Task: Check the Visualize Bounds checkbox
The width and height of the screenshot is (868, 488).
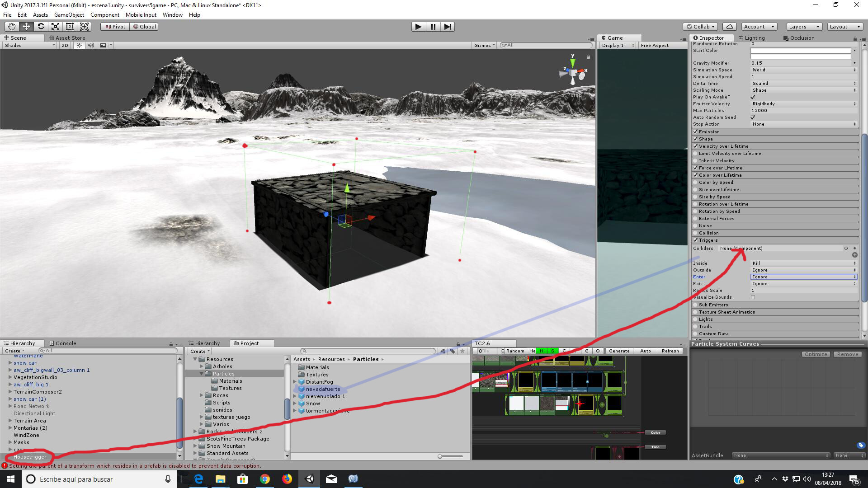Action: tap(753, 297)
